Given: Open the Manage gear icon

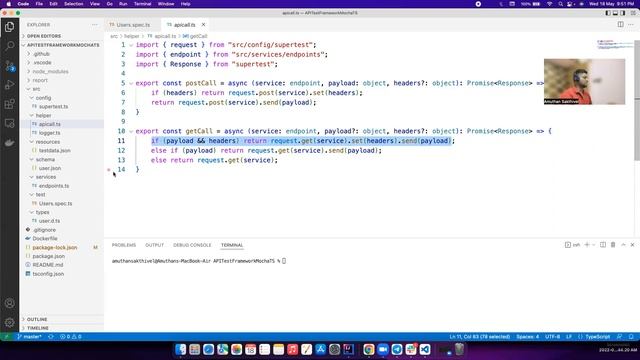Looking at the screenshot, I should click(x=9, y=322).
